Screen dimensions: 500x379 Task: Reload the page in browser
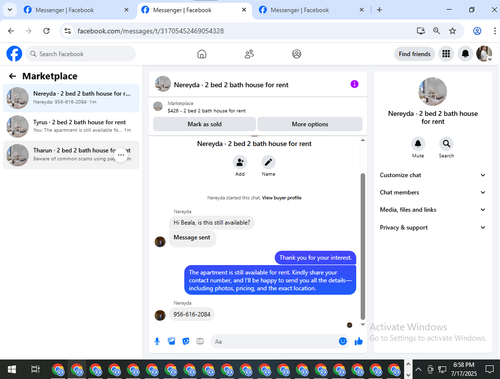(46, 31)
